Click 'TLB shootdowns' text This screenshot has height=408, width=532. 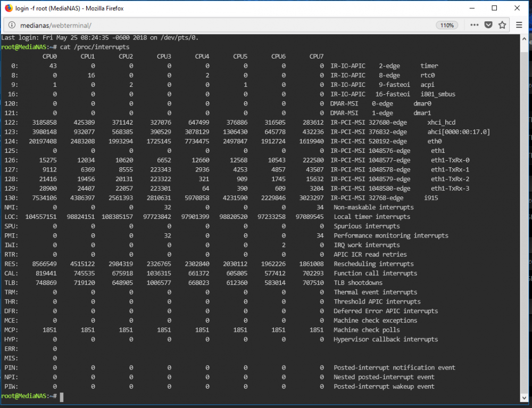pyautogui.click(x=358, y=283)
